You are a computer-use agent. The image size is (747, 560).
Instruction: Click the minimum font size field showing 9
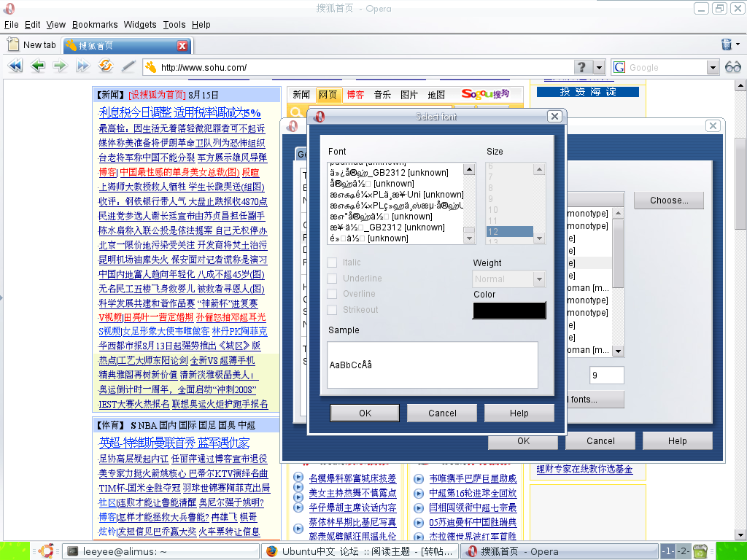pyautogui.click(x=606, y=376)
